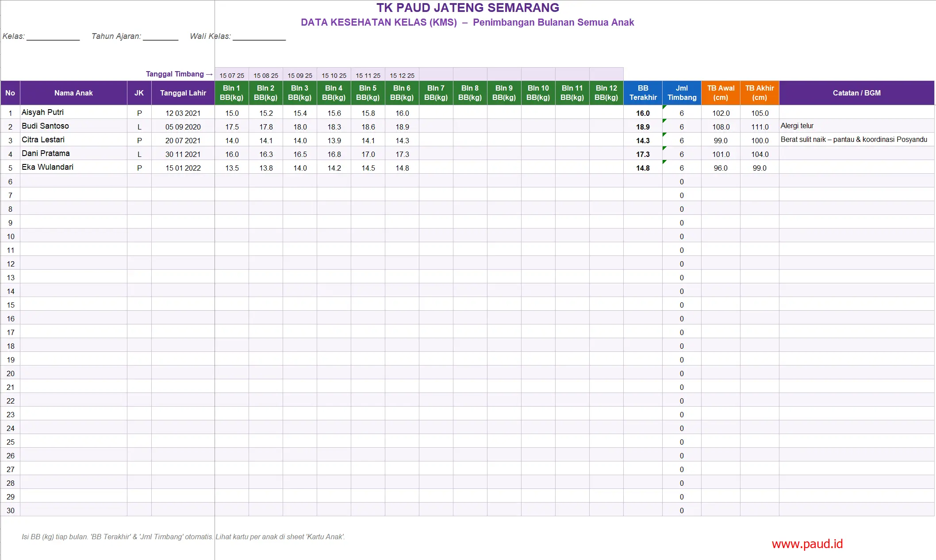
Task: Click the 'JK' column header
Action: 139,93
